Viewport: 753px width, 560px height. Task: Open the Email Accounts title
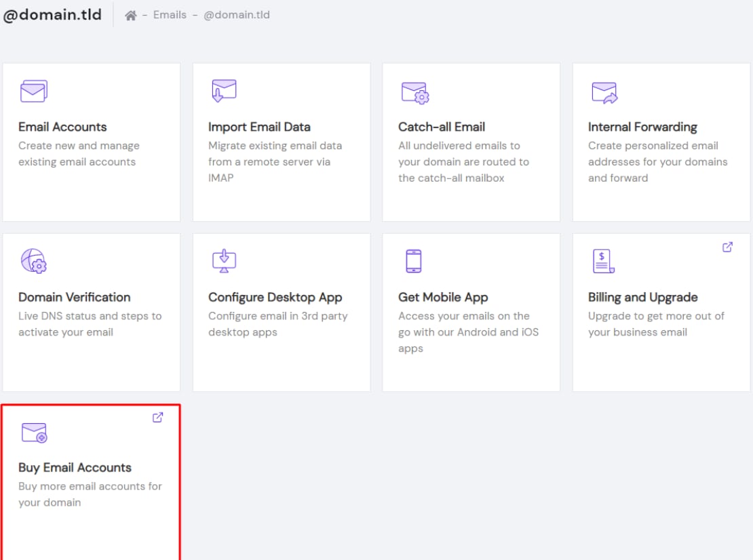[62, 127]
